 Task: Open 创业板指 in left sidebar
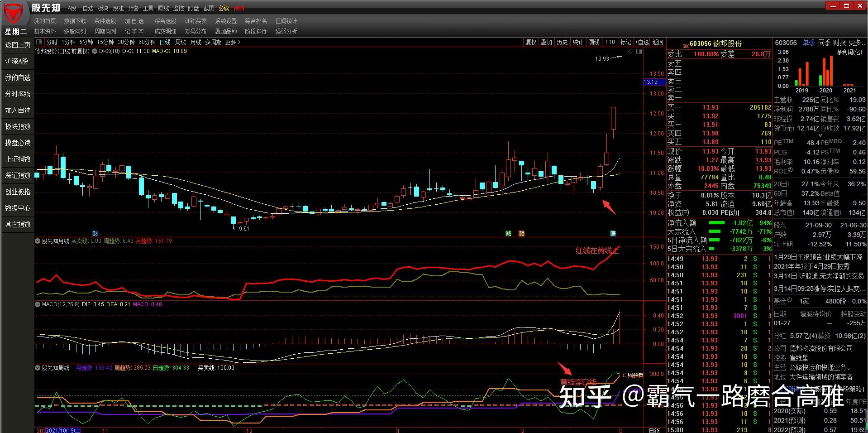(18, 192)
